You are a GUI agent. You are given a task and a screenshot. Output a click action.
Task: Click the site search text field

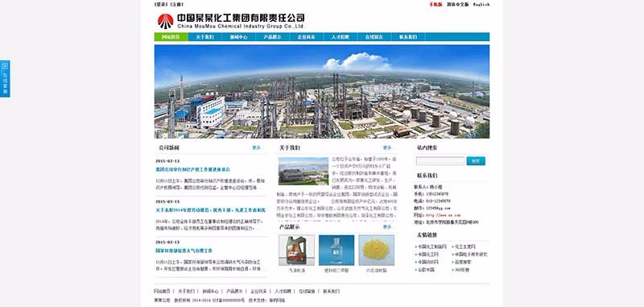point(440,161)
